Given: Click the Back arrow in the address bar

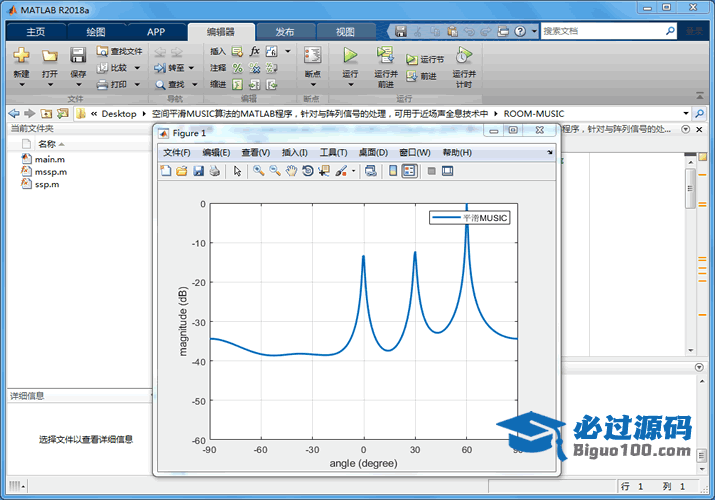Looking at the screenshot, I should (x=14, y=113).
